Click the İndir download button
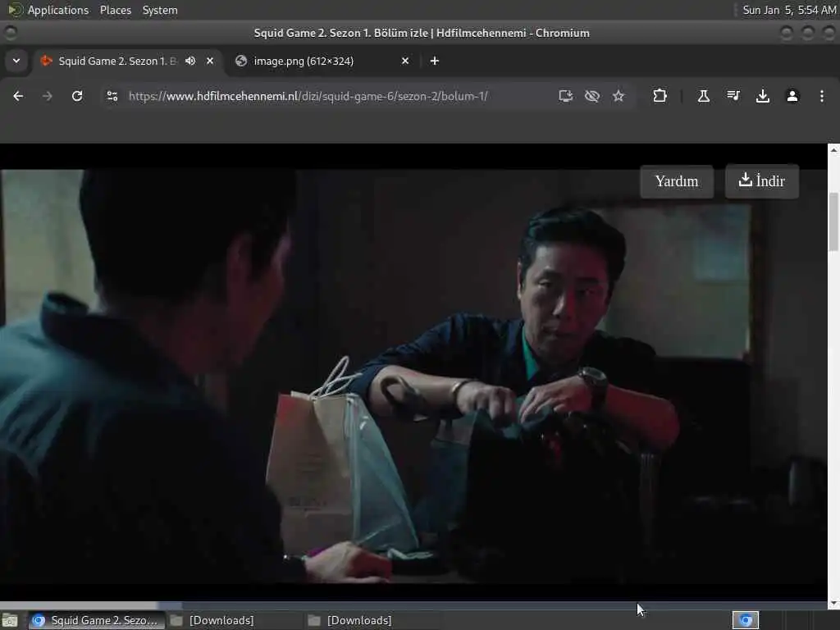 [x=762, y=181]
